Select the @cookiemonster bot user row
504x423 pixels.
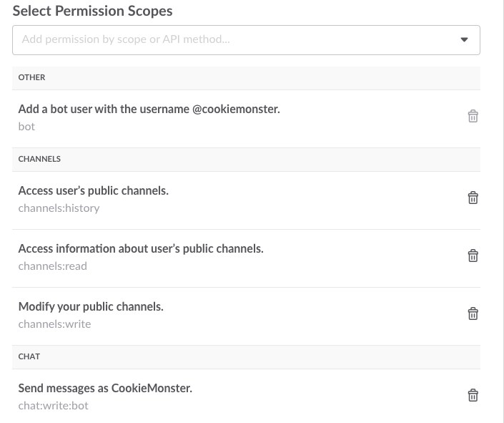(246, 119)
